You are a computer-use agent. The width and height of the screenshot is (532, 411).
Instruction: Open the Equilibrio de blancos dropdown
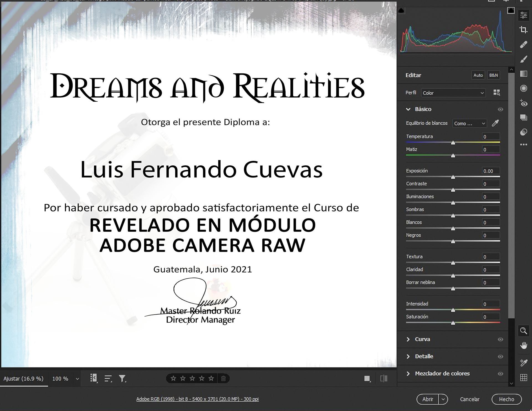[470, 124]
